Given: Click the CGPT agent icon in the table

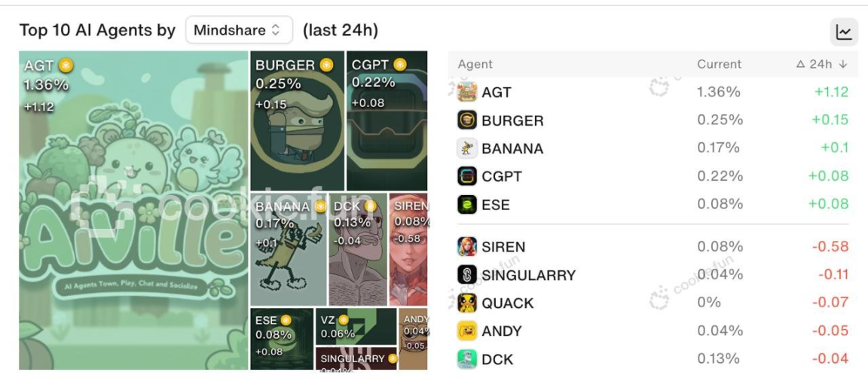Looking at the screenshot, I should coord(467,176).
